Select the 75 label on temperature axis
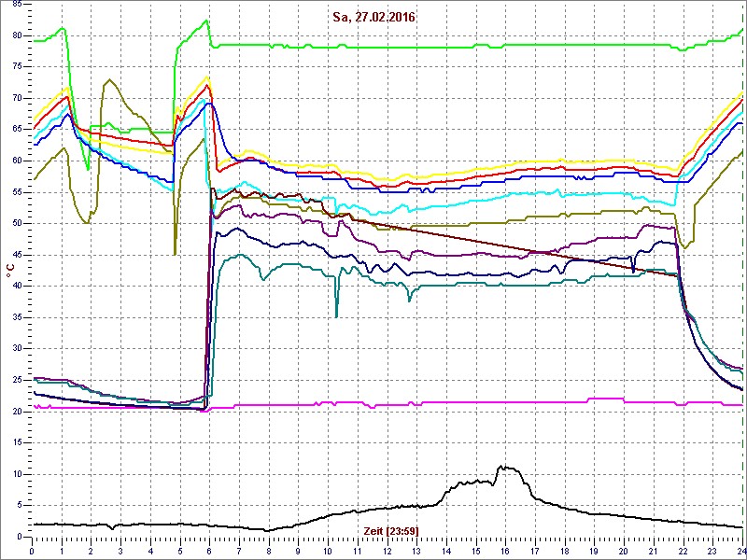 pyautogui.click(x=16, y=67)
